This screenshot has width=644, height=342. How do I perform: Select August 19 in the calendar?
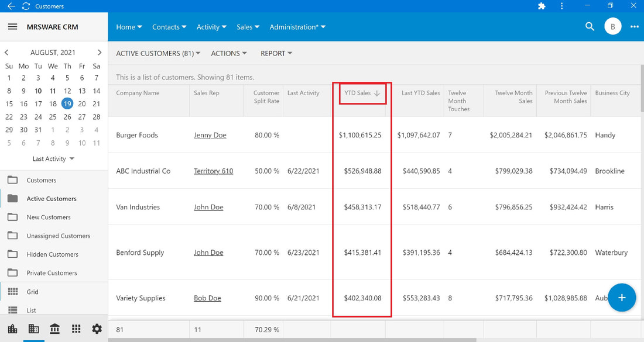pos(67,103)
